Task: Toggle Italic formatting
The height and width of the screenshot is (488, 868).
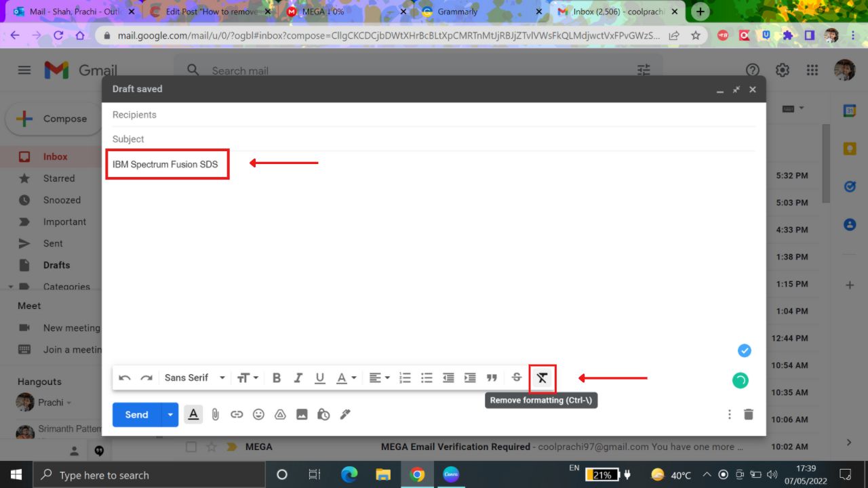Action: pyautogui.click(x=298, y=378)
